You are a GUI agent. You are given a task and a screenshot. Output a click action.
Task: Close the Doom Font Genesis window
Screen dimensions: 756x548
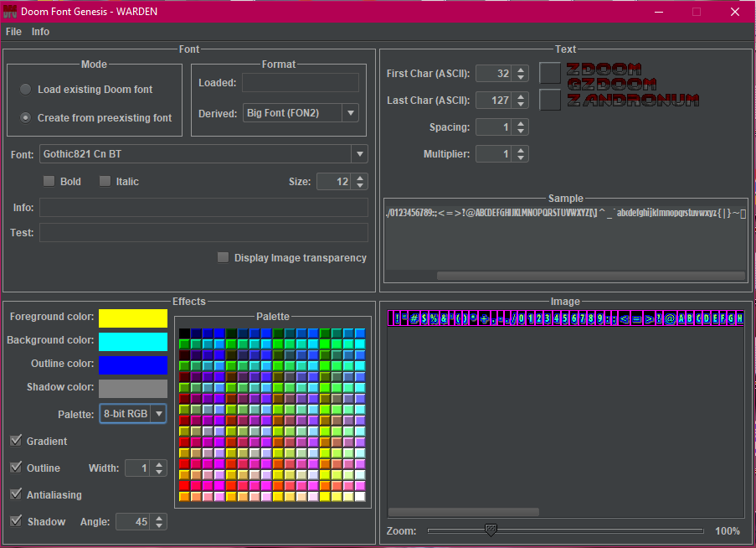coord(735,12)
